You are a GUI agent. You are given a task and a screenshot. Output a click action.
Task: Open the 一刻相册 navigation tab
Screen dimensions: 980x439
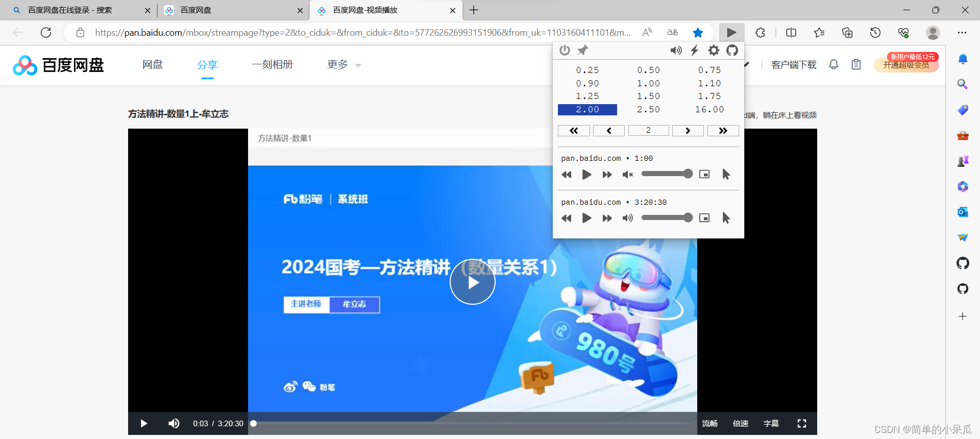[x=272, y=64]
